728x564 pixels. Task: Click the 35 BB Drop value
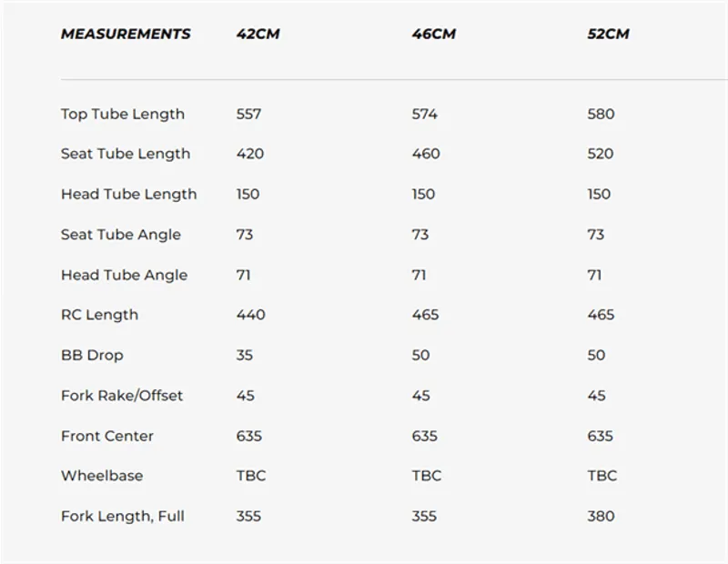[x=245, y=355]
